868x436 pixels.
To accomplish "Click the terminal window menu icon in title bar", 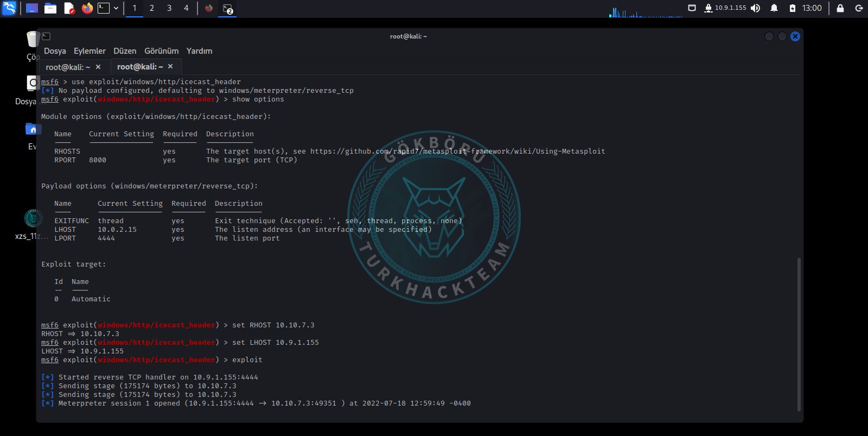I will [46, 36].
